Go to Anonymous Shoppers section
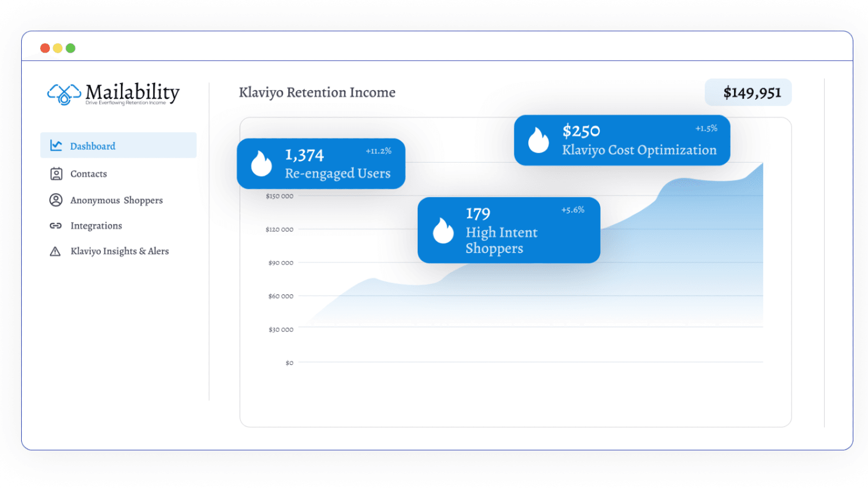868x488 pixels. (116, 201)
